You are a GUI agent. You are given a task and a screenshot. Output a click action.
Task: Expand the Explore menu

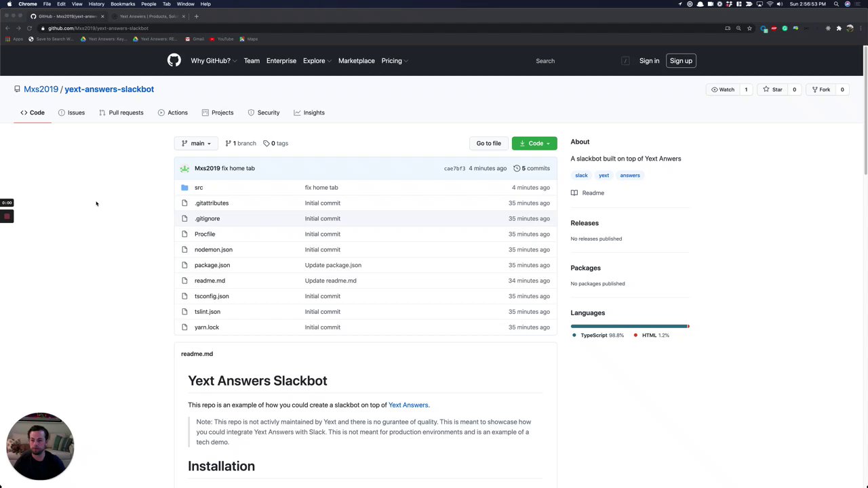pos(317,61)
